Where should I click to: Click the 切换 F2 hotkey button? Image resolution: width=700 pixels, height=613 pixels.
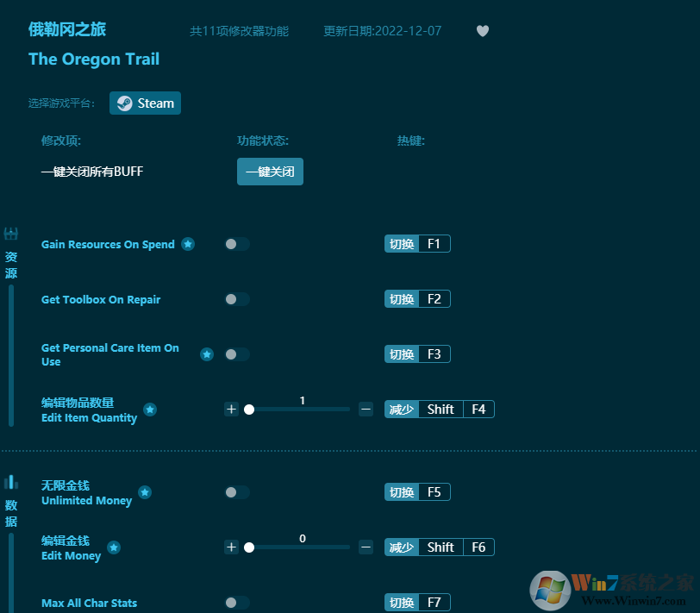(x=417, y=299)
